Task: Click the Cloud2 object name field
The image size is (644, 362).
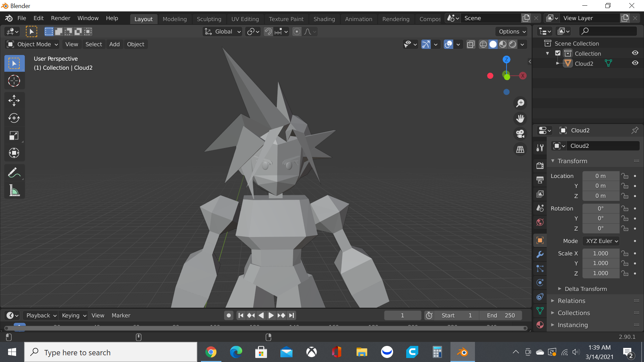Action: click(603, 146)
